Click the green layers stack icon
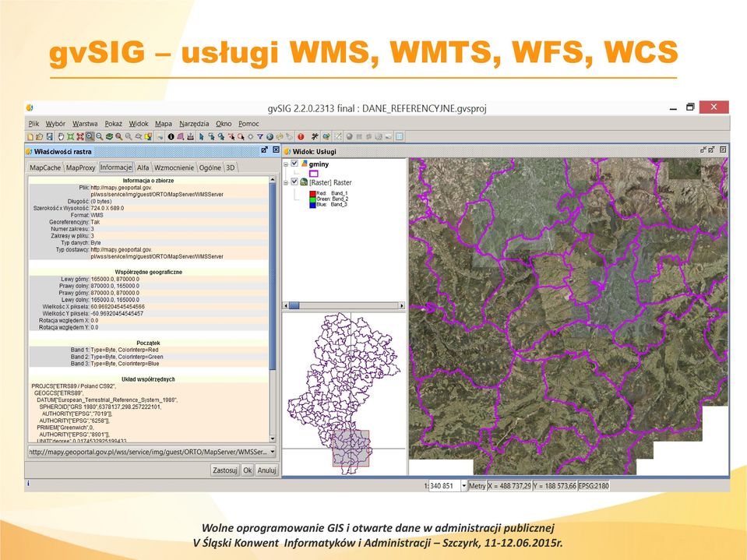 point(109,136)
